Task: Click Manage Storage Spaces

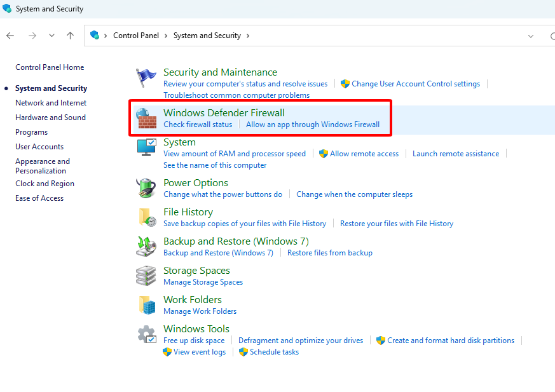Action: pyautogui.click(x=203, y=282)
